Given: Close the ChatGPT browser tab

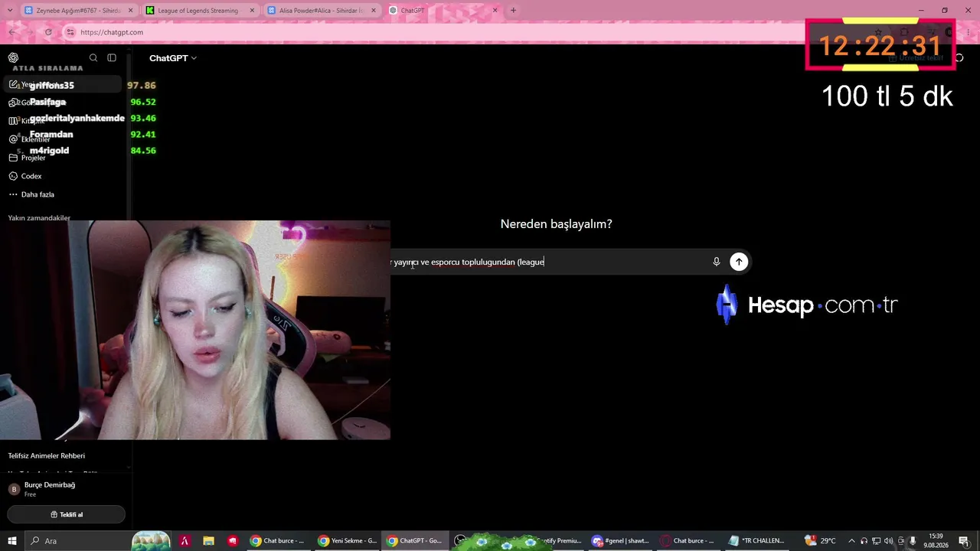Looking at the screenshot, I should point(495,11).
